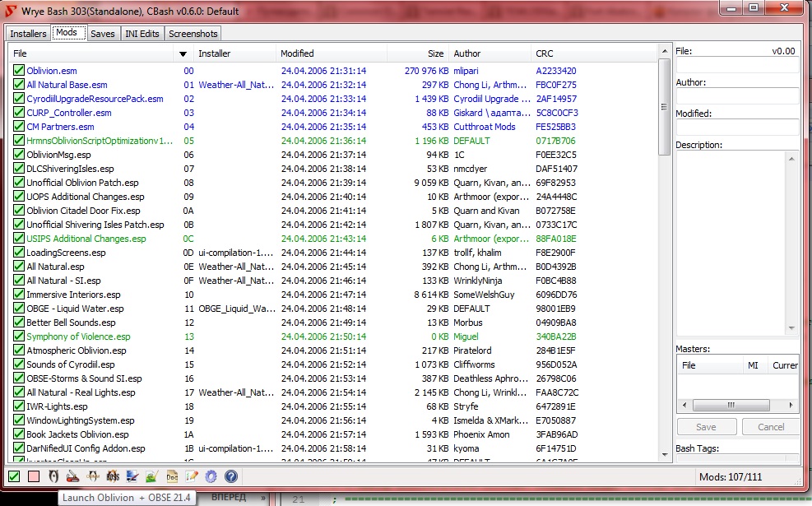Screen dimensions: 812x506
Task: Click Masters list scroll right arrow
Action: coord(791,405)
